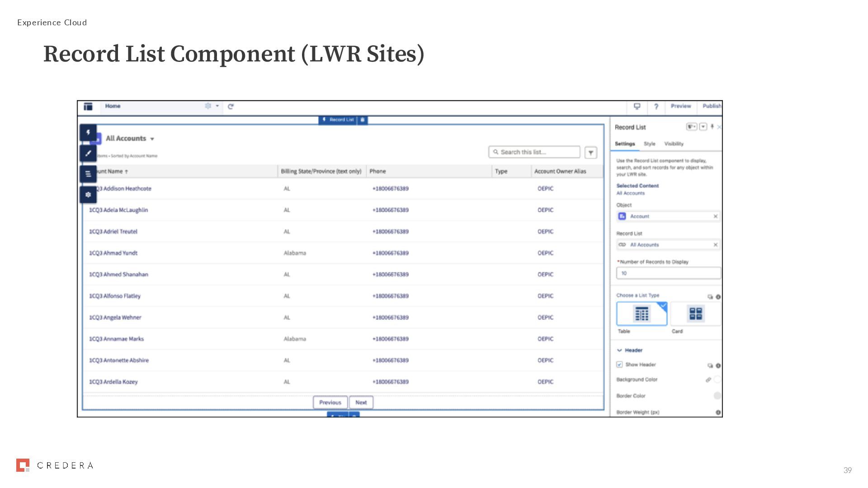
Task: Uncheck the Show Header checkbox
Action: pyautogui.click(x=619, y=365)
